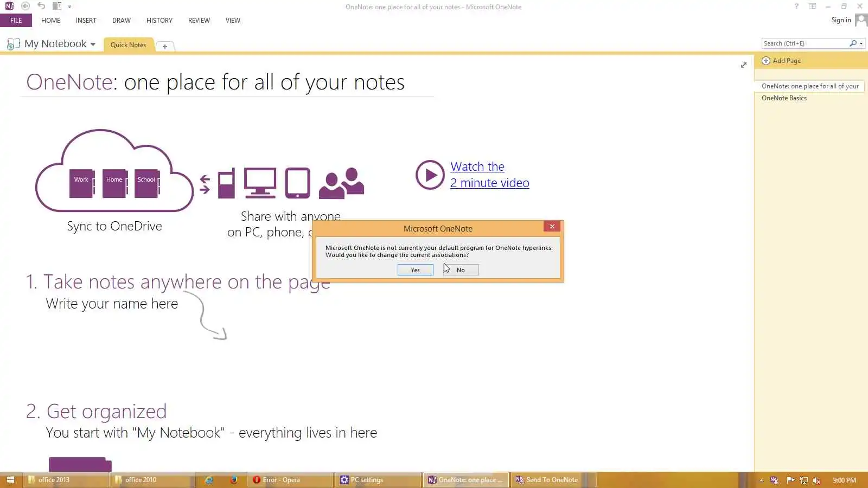Dock OneNote to the desktop
Image resolution: width=868 pixels, height=488 pixels.
[57, 6]
